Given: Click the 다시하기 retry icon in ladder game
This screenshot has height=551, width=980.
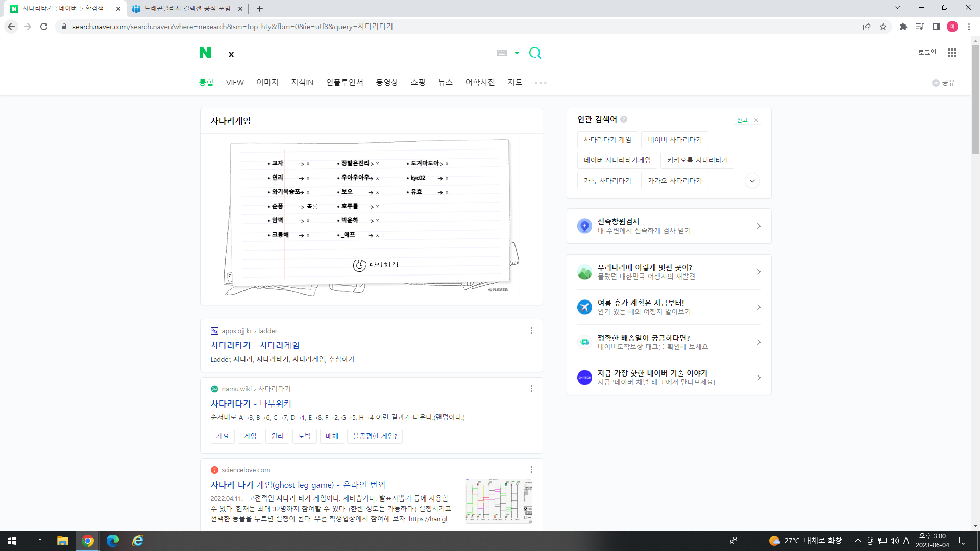Looking at the screenshot, I should pyautogui.click(x=359, y=265).
